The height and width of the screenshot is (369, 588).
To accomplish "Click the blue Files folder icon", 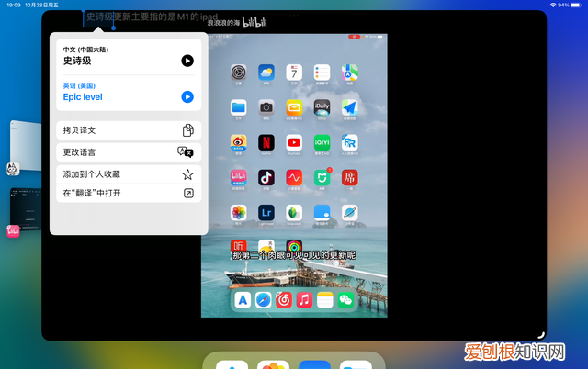I will [x=239, y=107].
